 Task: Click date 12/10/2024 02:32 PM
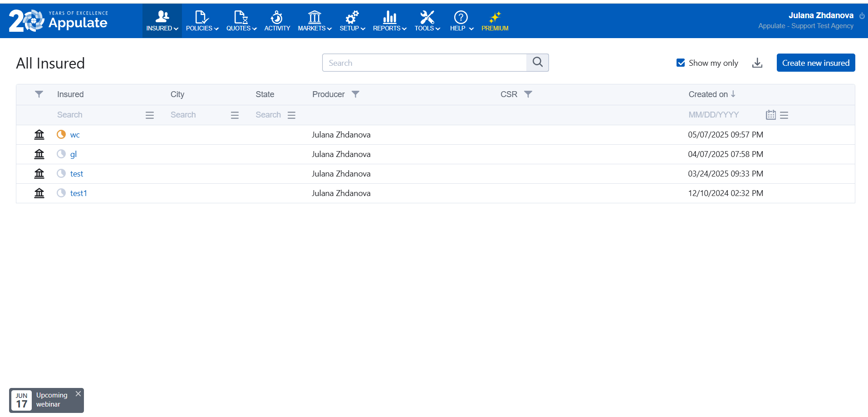tap(726, 193)
